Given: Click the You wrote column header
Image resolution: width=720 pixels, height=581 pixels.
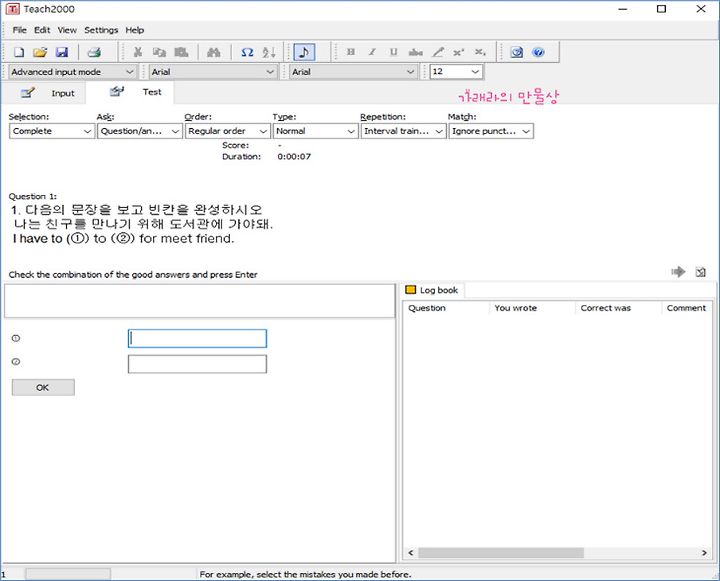Looking at the screenshot, I should click(533, 308).
